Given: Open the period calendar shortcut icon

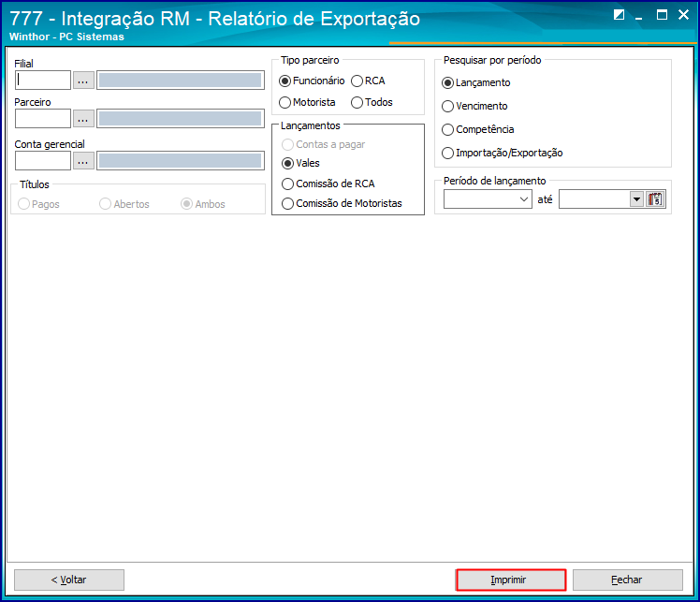Looking at the screenshot, I should [x=655, y=199].
